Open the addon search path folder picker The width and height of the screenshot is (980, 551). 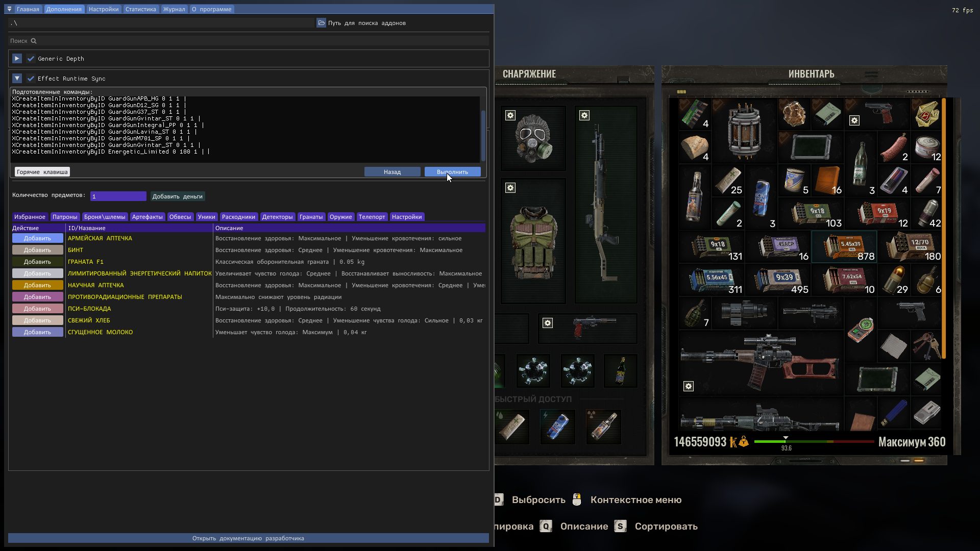coord(322,22)
